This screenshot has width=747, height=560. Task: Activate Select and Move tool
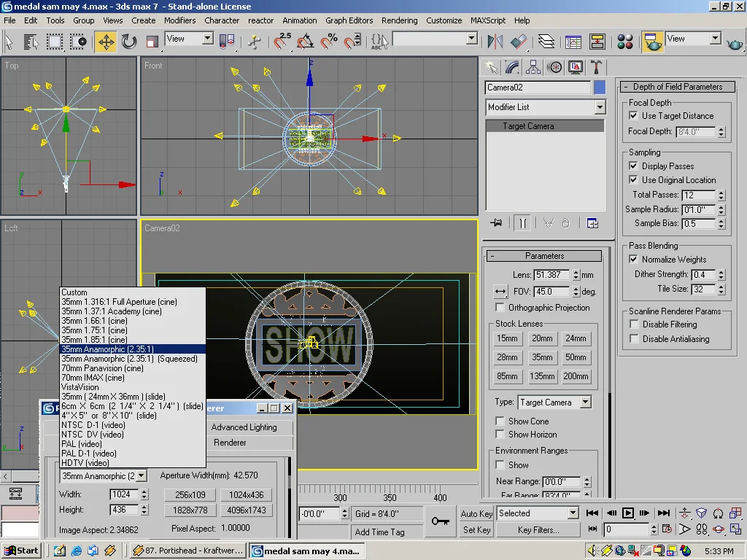click(x=106, y=42)
